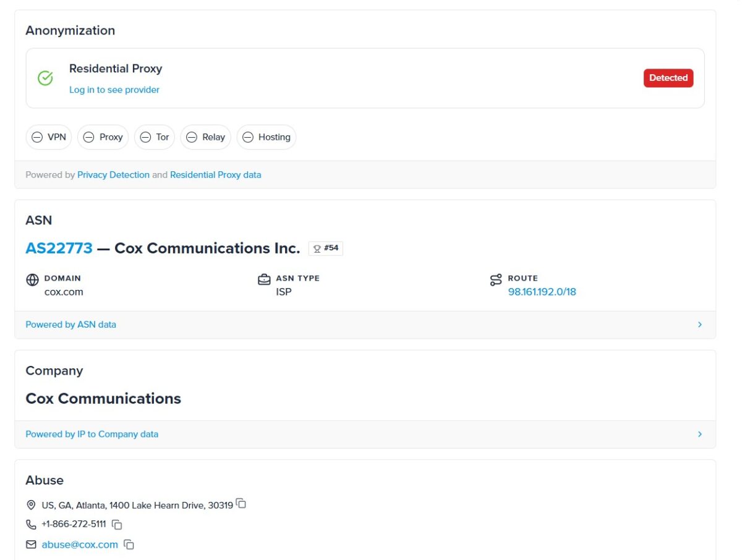This screenshot has height=560, width=742.
Task: Open the AS22773 link
Action: click(x=59, y=248)
